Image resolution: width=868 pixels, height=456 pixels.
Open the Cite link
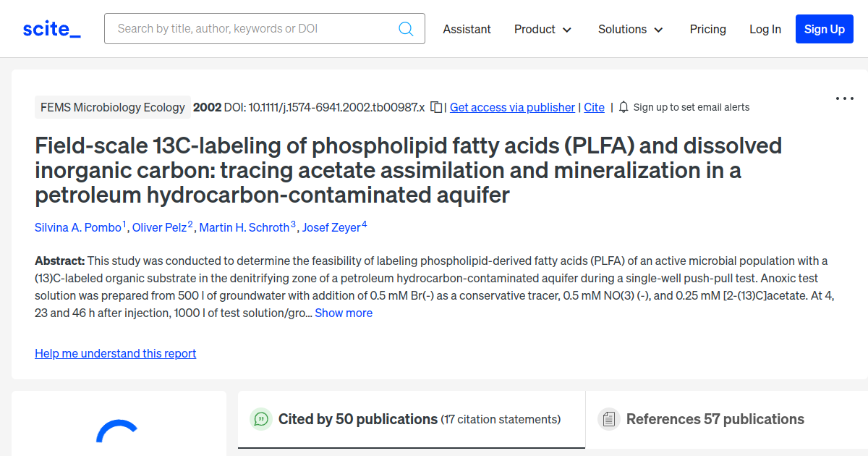point(594,107)
